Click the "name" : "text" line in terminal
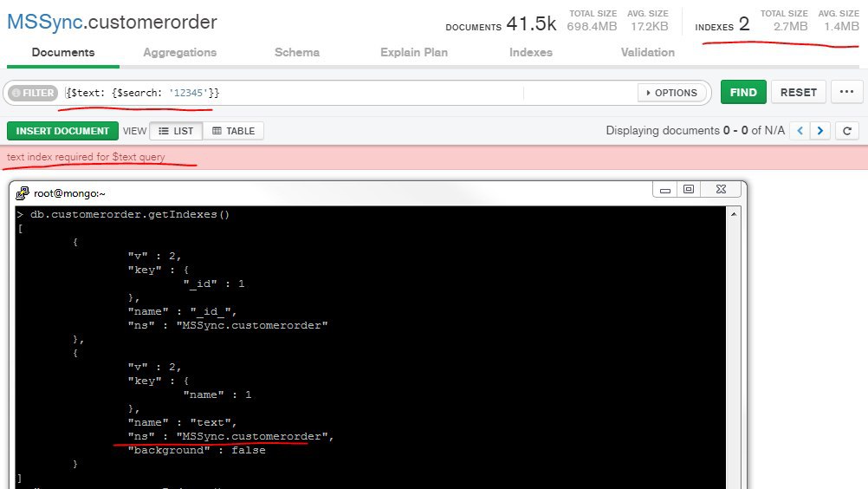 click(182, 422)
